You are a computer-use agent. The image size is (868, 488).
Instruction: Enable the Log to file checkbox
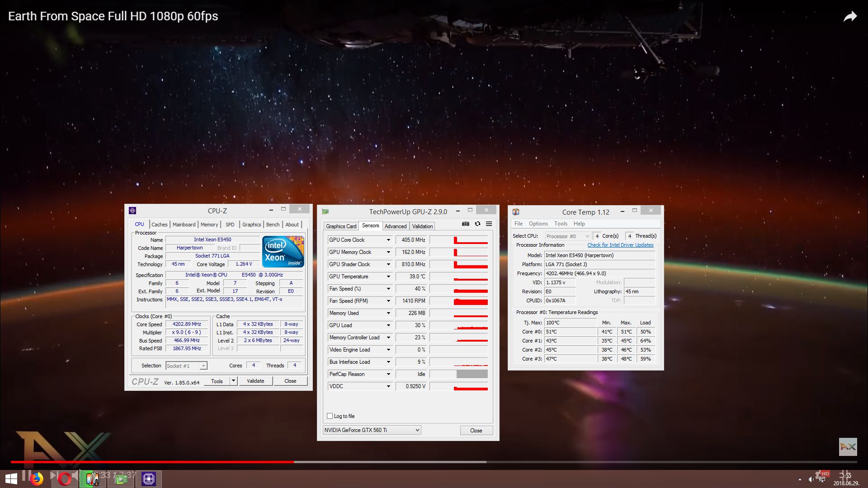pos(330,416)
